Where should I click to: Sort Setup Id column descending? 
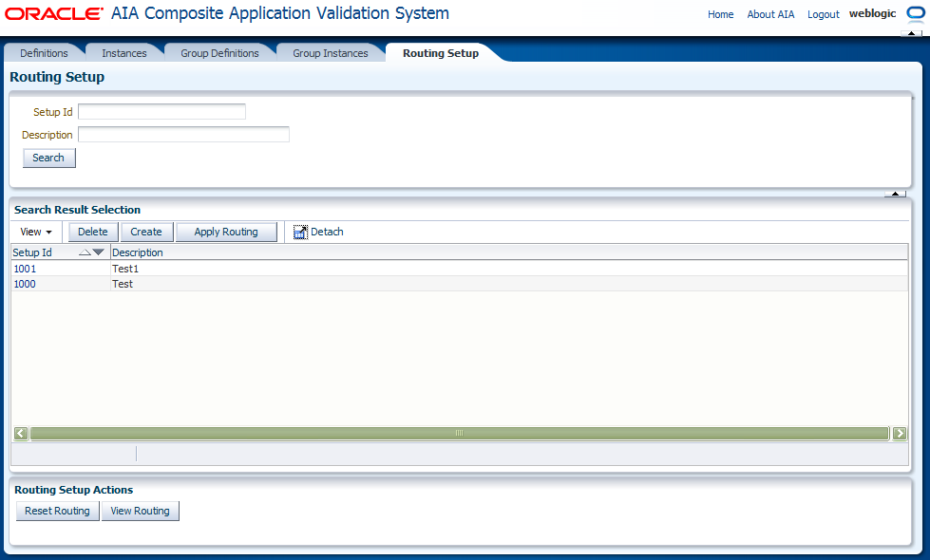[x=99, y=252]
